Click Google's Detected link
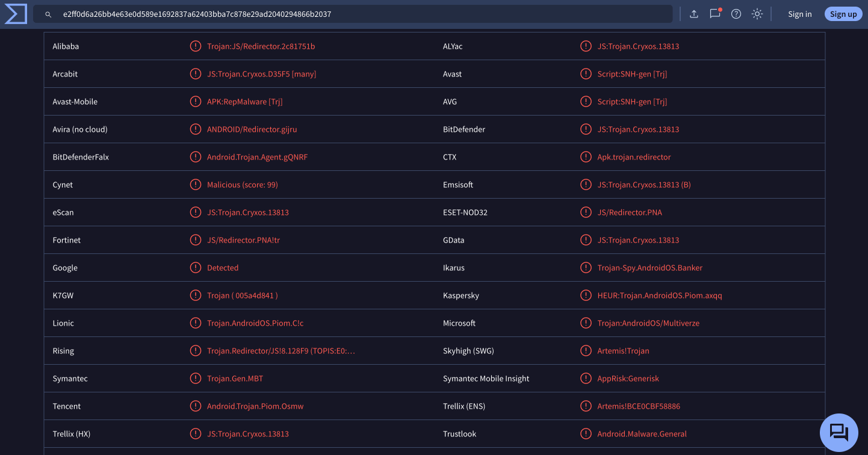This screenshot has height=455, width=868. click(x=222, y=267)
